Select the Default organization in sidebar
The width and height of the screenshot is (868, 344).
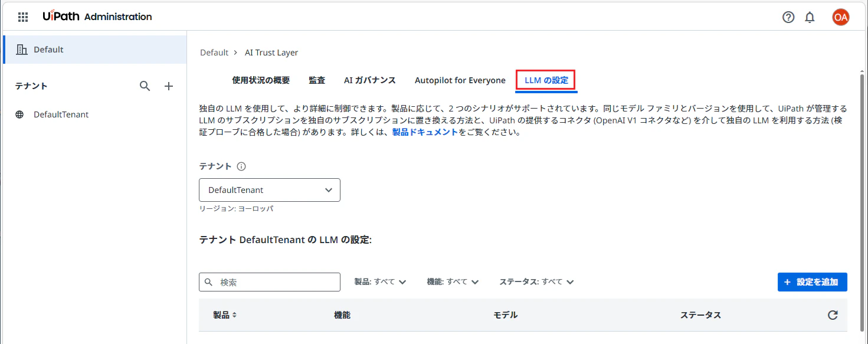point(95,50)
